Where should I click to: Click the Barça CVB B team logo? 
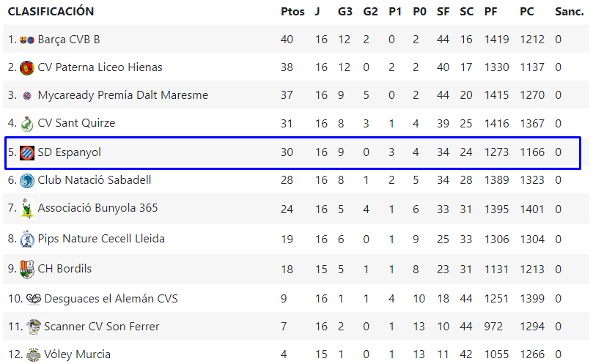[27, 40]
